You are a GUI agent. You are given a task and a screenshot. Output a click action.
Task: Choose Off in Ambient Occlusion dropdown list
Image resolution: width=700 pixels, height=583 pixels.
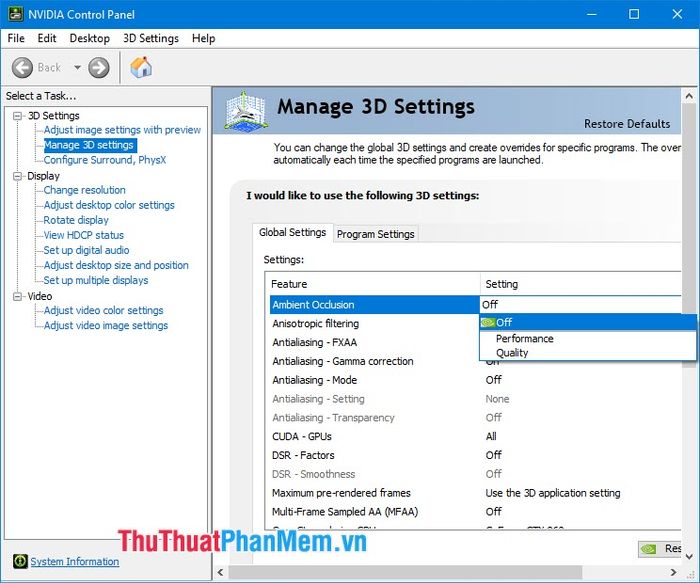click(x=588, y=322)
